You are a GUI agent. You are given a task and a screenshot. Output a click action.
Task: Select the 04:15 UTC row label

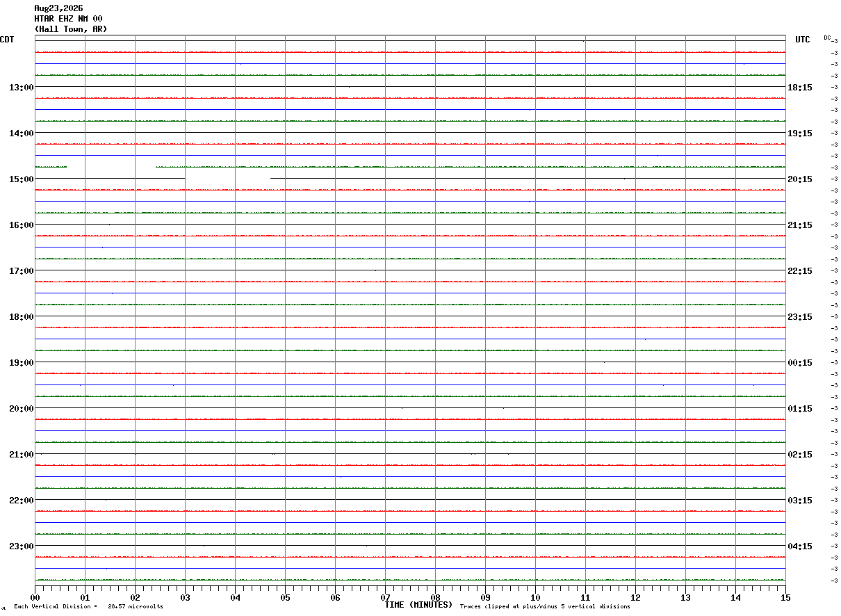tap(800, 546)
